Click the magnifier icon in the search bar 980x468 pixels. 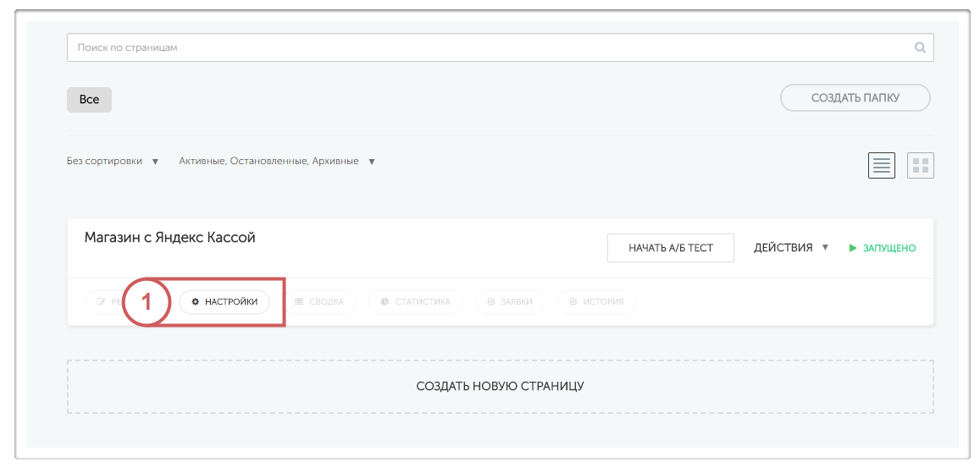pyautogui.click(x=920, y=48)
